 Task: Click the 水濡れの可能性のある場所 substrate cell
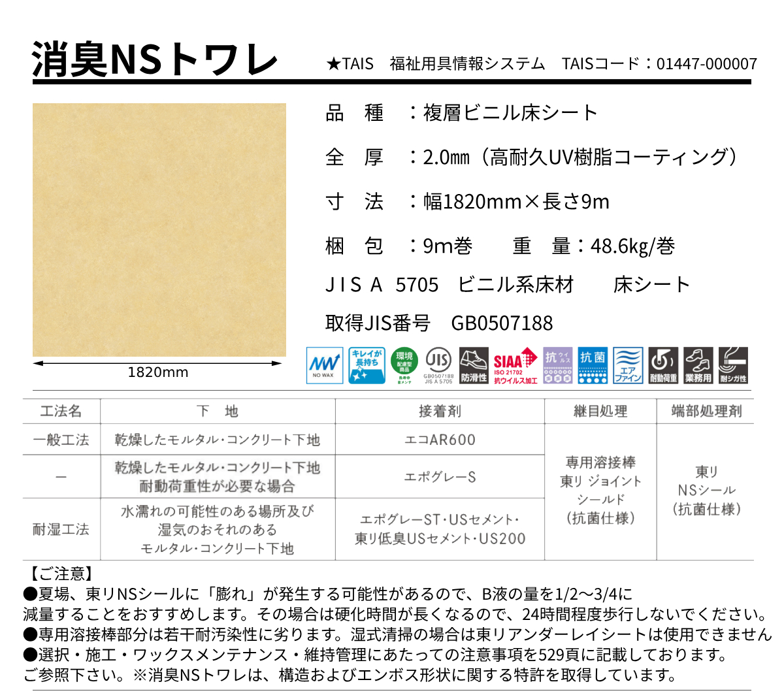pyautogui.click(x=218, y=530)
